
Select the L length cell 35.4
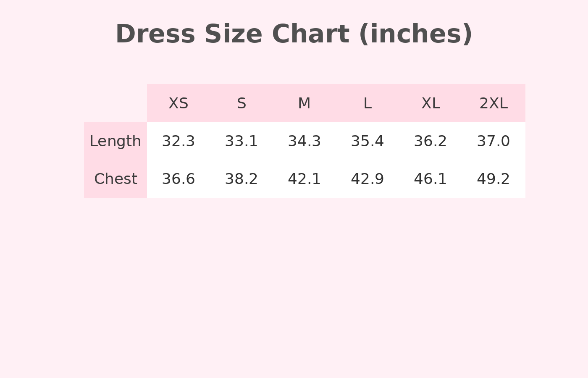coord(367,141)
